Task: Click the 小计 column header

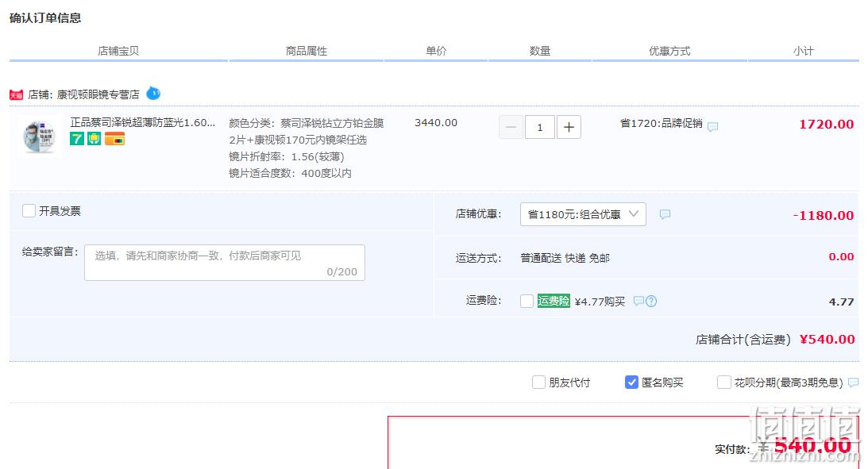Action: point(803,51)
